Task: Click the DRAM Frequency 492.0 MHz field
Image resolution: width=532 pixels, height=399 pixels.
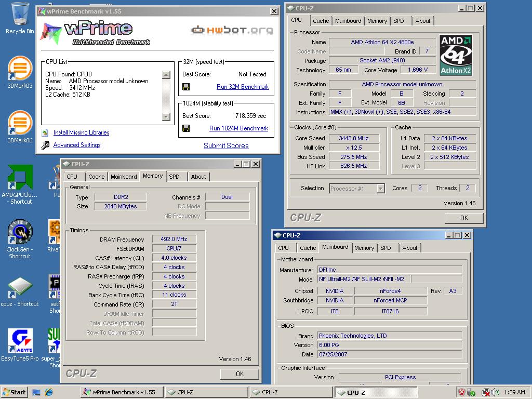Action: pos(174,239)
